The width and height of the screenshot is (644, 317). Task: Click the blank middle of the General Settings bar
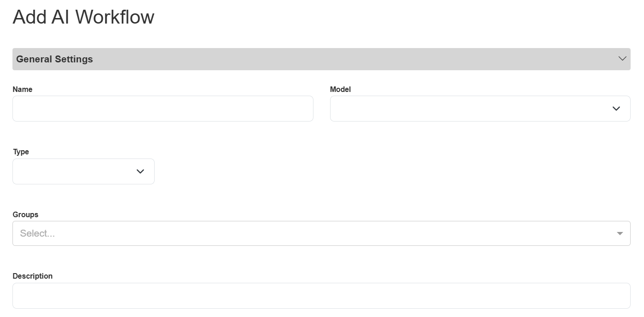[x=351, y=59]
